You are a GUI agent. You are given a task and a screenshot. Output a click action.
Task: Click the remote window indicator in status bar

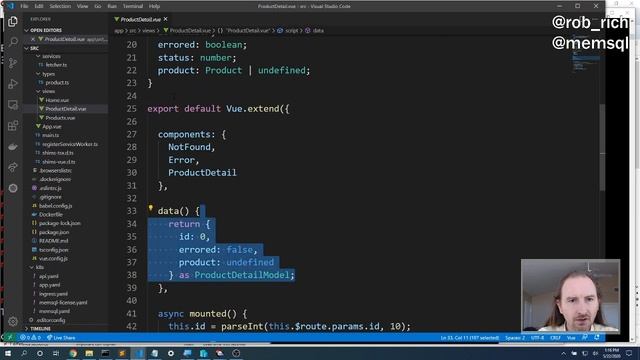pos(10,338)
